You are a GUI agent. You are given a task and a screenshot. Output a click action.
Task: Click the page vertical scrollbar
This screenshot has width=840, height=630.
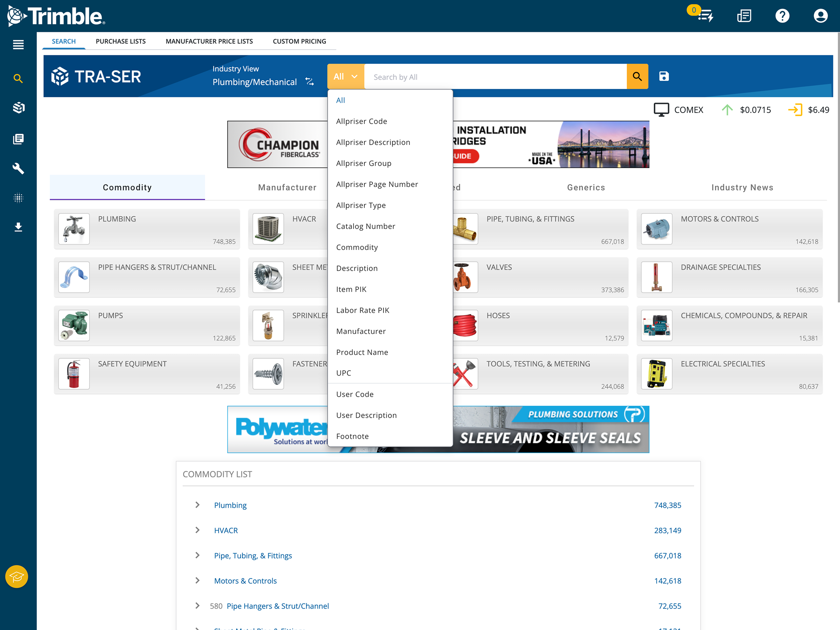[838, 167]
